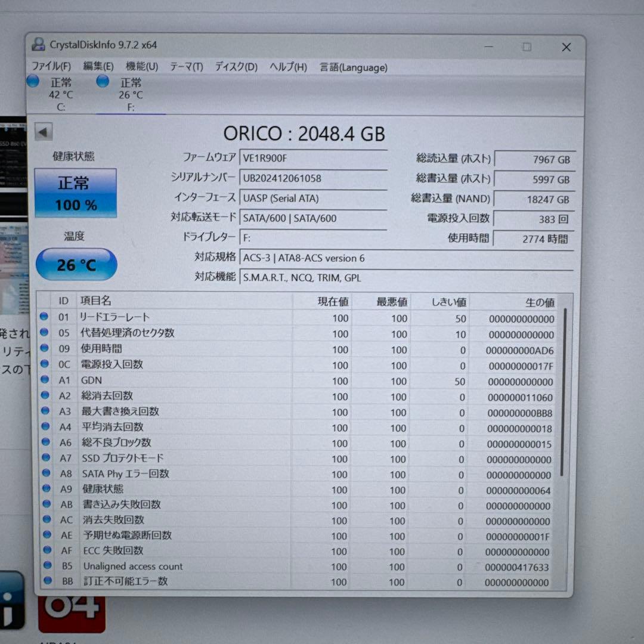Viewport: 644px width, 644px height.
Task: Click the 現在値 column header
Action: click(x=322, y=302)
